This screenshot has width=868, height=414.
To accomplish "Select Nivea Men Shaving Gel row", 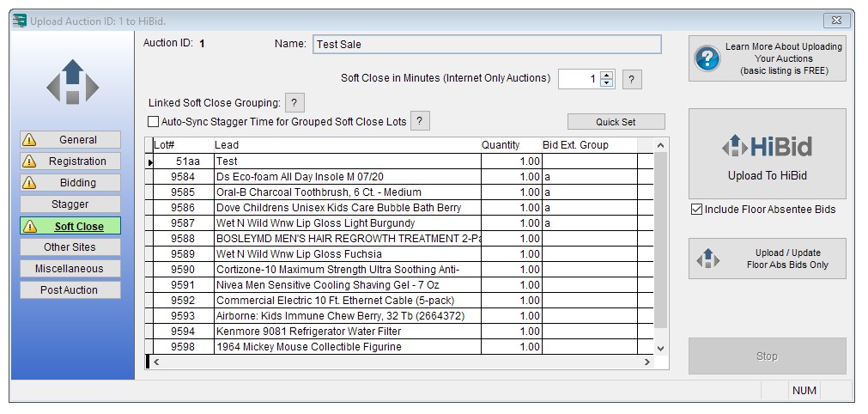I will click(399, 285).
